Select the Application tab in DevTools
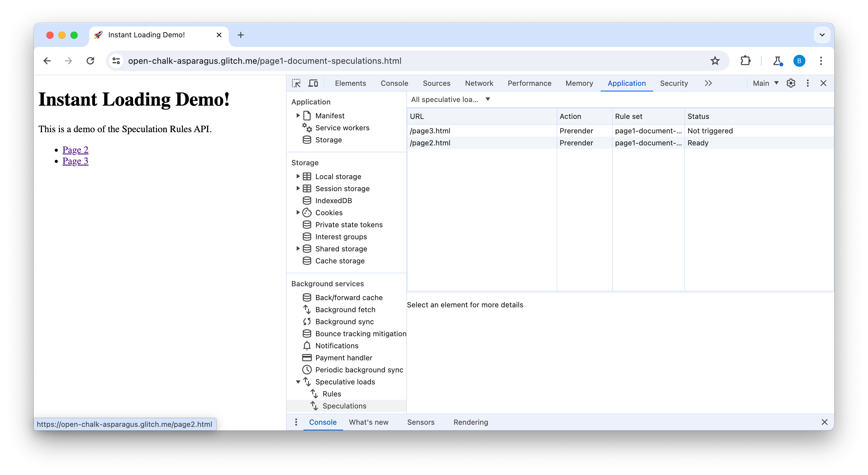 coord(626,83)
